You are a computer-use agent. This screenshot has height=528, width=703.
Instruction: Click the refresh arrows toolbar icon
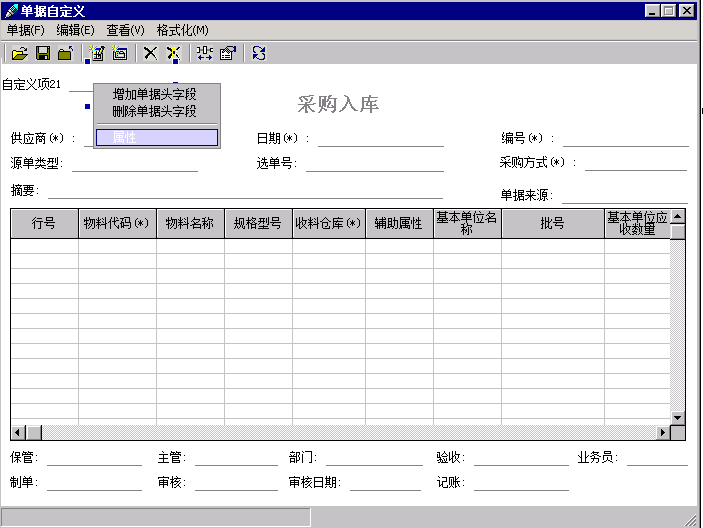[x=259, y=53]
